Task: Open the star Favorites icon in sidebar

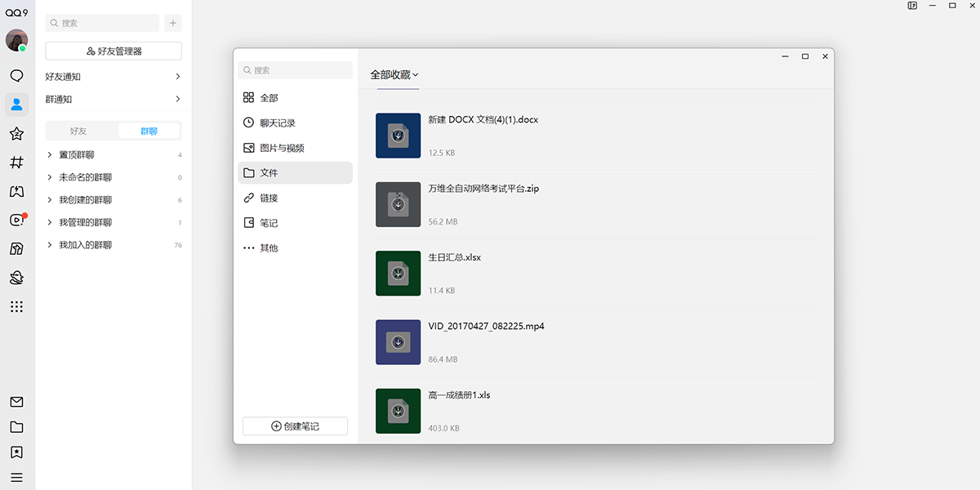Action: pyautogui.click(x=16, y=133)
